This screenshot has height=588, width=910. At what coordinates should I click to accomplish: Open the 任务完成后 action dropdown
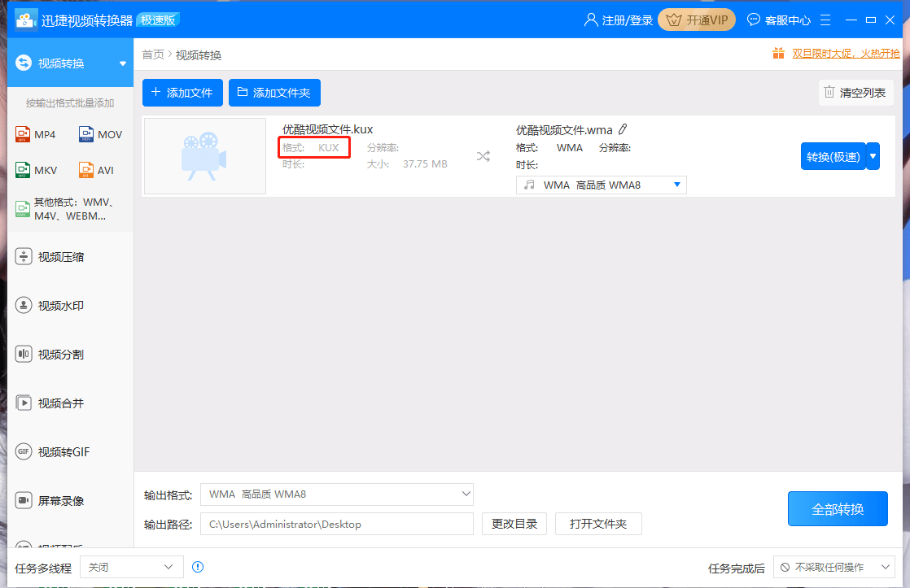(834, 567)
